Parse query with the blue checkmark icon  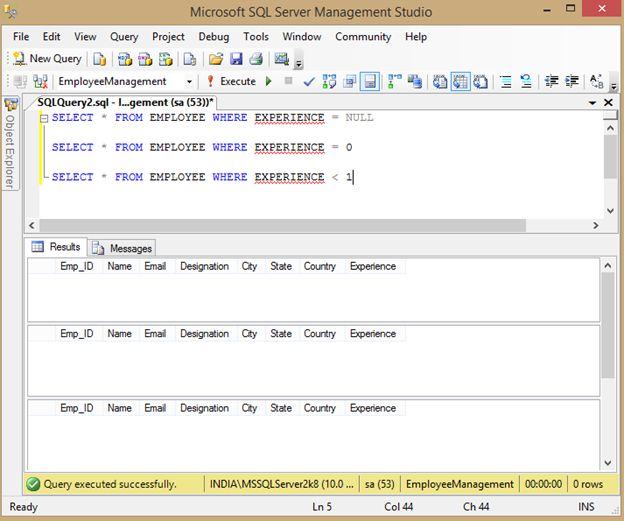[x=309, y=81]
